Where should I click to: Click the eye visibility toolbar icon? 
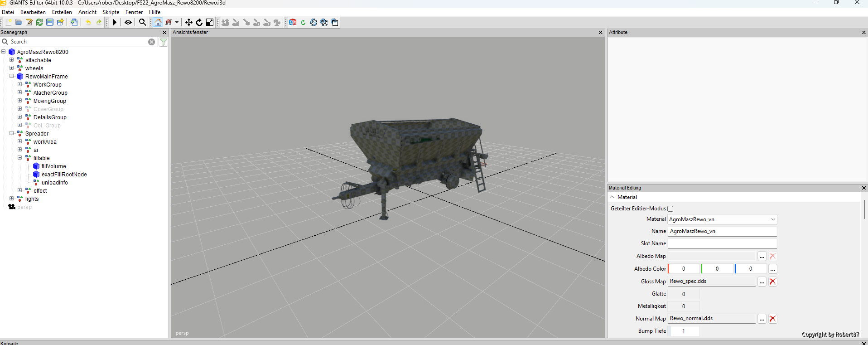coord(128,22)
